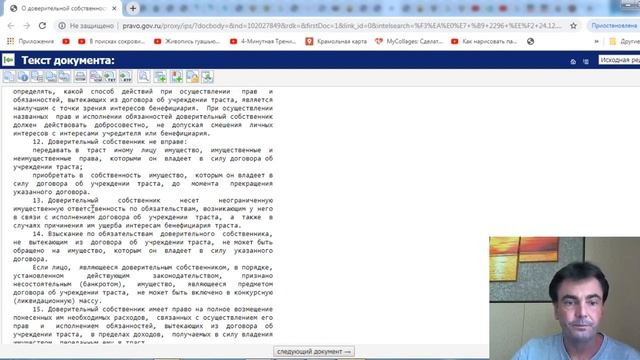Click the green back-arrow icon beside 'Текст документа'
This screenshot has width=640, height=360.
tap(8, 60)
